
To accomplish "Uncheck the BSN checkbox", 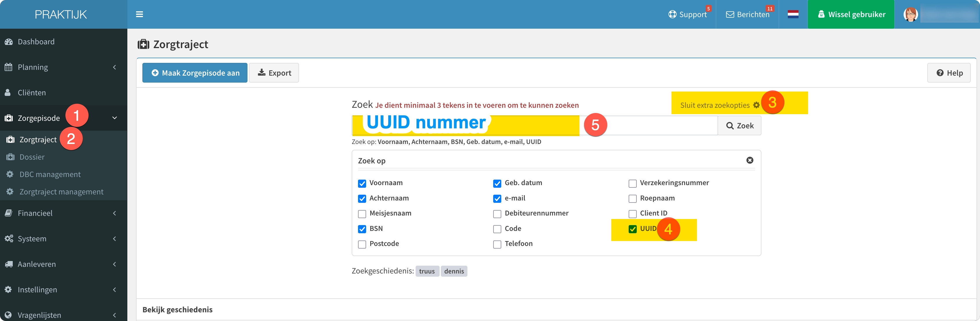I will point(362,229).
